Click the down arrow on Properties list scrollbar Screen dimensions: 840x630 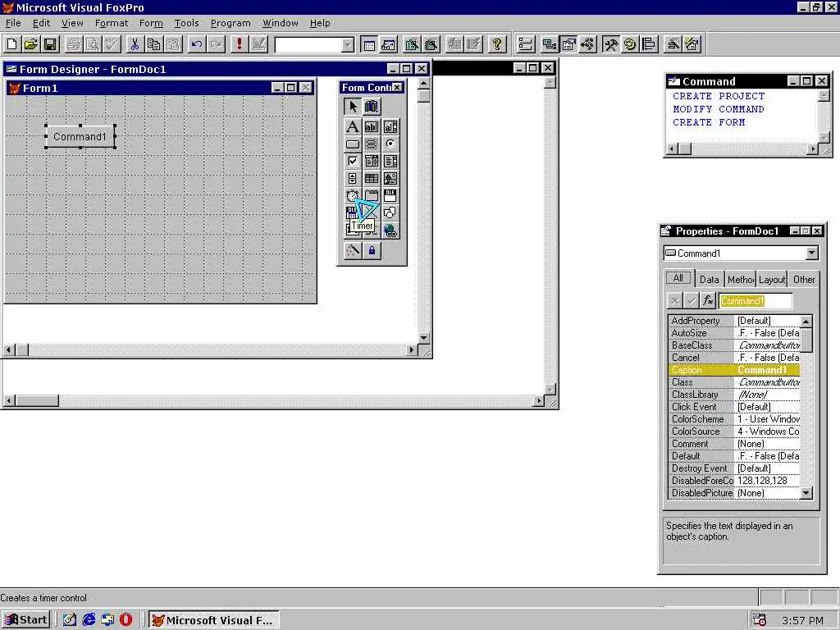(x=806, y=493)
